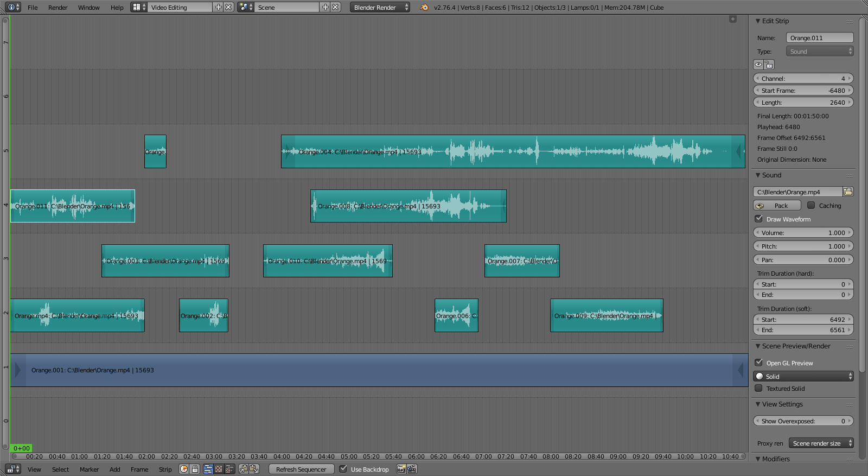The height and width of the screenshot is (476, 868).
Task: Click the Blender logo icon
Action: click(x=424, y=7)
